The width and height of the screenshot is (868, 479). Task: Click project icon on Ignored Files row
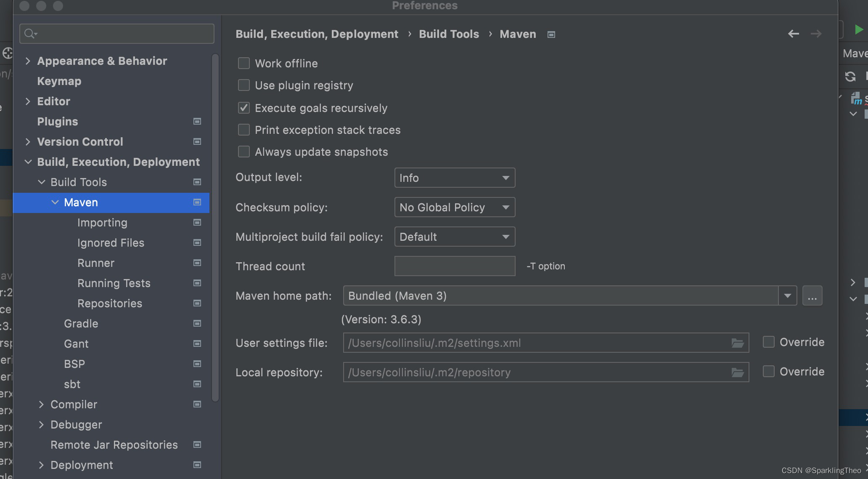pos(197,243)
